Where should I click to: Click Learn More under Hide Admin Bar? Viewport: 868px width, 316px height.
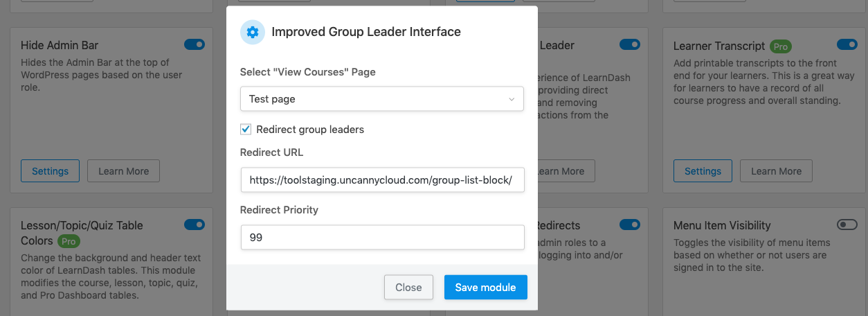click(x=123, y=171)
